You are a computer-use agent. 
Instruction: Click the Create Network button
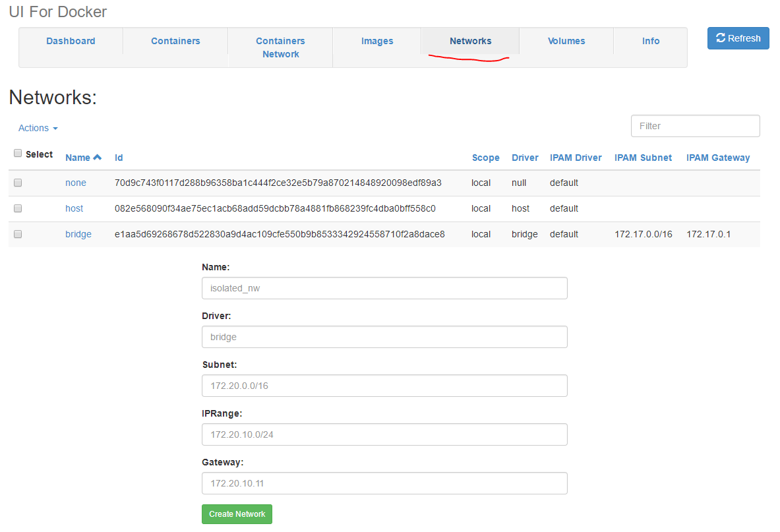pos(237,514)
